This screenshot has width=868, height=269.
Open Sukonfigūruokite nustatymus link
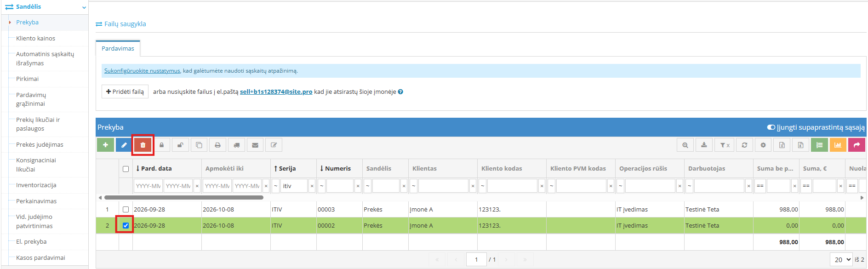142,71
